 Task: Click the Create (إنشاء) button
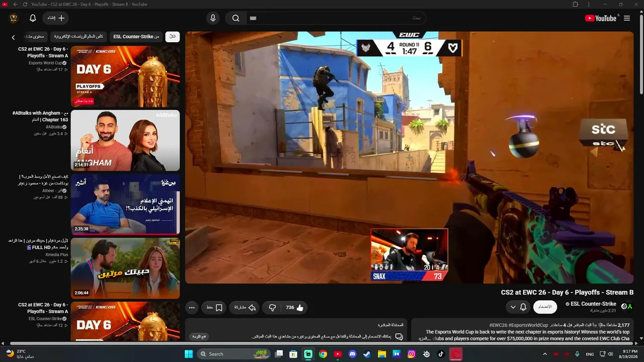[56, 18]
